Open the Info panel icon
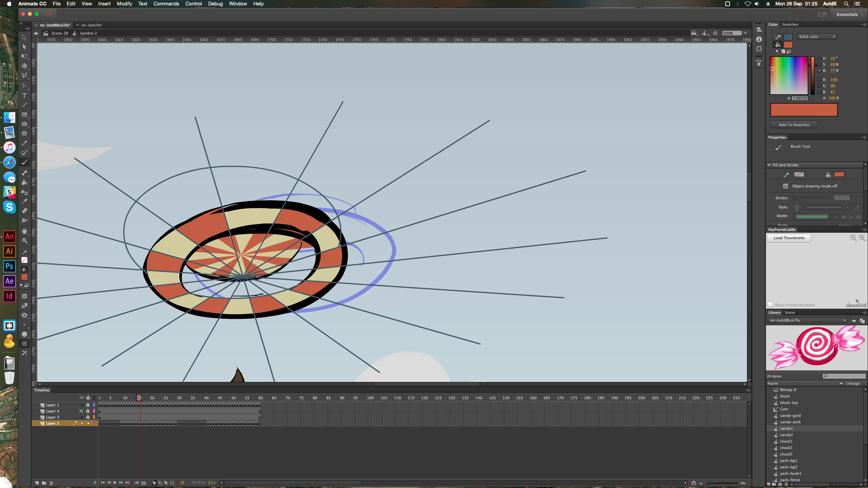The height and width of the screenshot is (488, 868). [x=759, y=39]
